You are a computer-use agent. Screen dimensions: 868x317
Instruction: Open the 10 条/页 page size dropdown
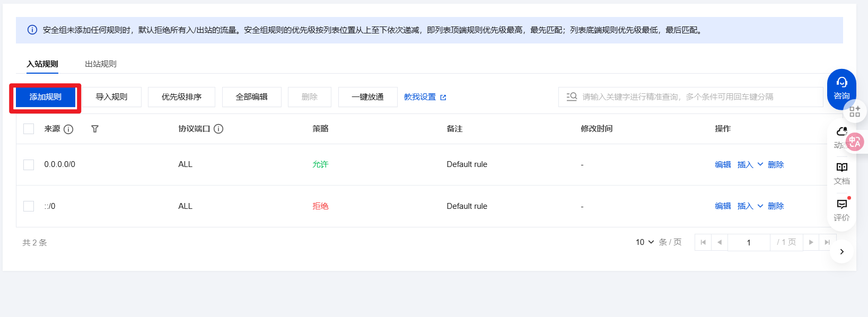tap(645, 242)
